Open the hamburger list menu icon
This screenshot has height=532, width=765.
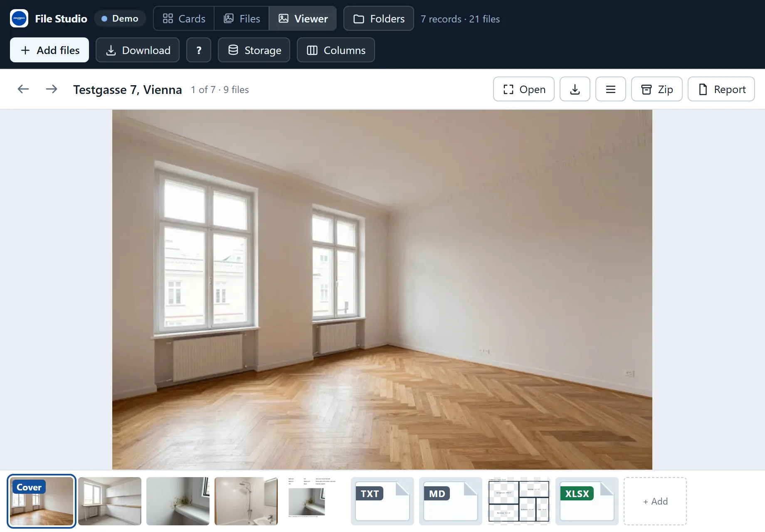click(x=611, y=89)
